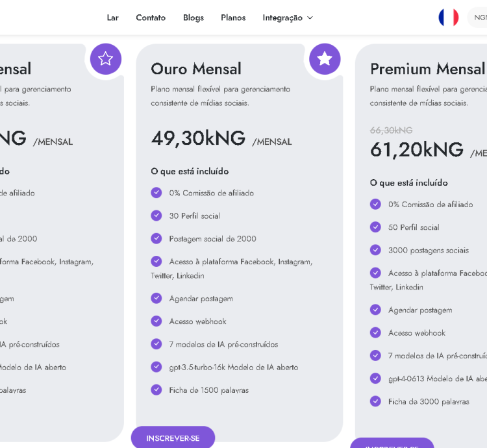This screenshot has height=448, width=487.
Task: Click the checkmark icon next to 30 Perfil social
Action: (156, 216)
